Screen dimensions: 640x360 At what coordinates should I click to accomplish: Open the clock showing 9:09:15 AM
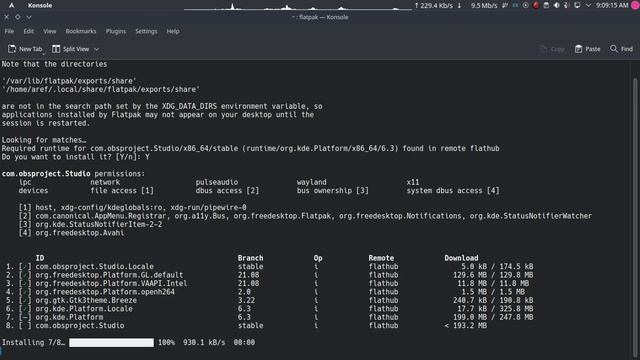[x=612, y=5]
